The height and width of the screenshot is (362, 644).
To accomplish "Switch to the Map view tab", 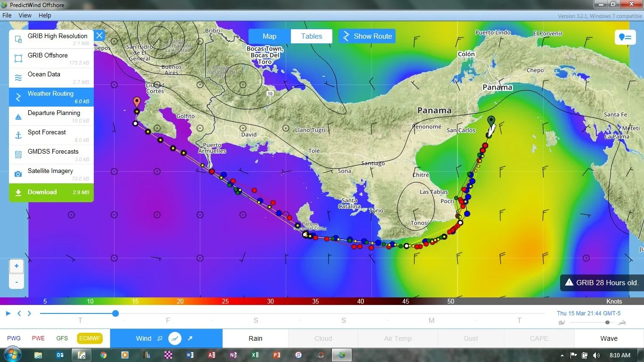I will [x=270, y=36].
